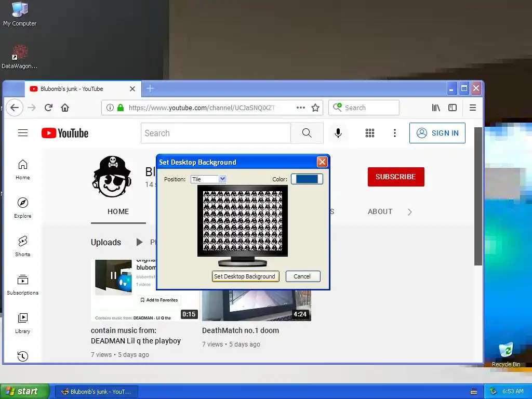Click the Set Desktop Background button
This screenshot has width=532, height=399.
[245, 276]
